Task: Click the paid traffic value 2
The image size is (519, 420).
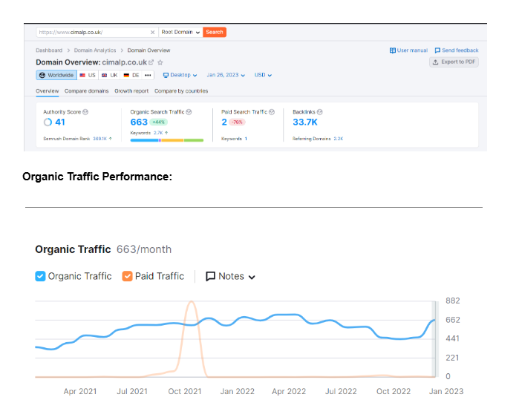Action: tap(224, 122)
